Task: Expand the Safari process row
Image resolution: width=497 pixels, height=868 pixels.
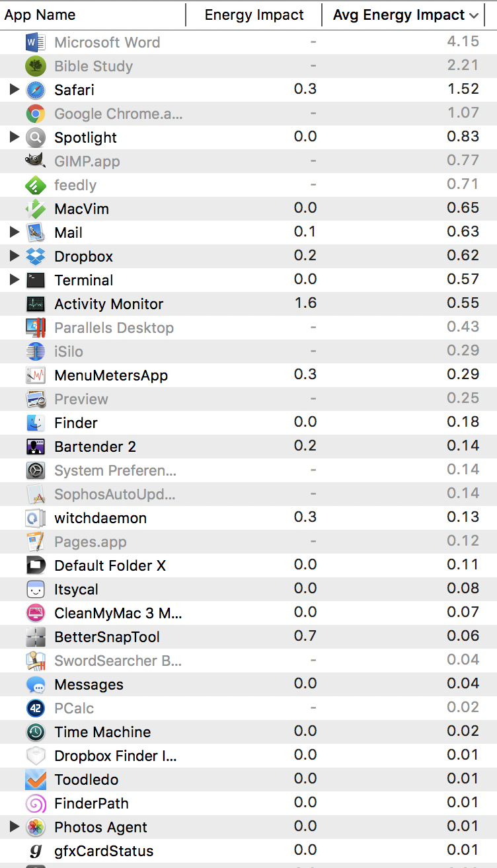Action: 15,90
